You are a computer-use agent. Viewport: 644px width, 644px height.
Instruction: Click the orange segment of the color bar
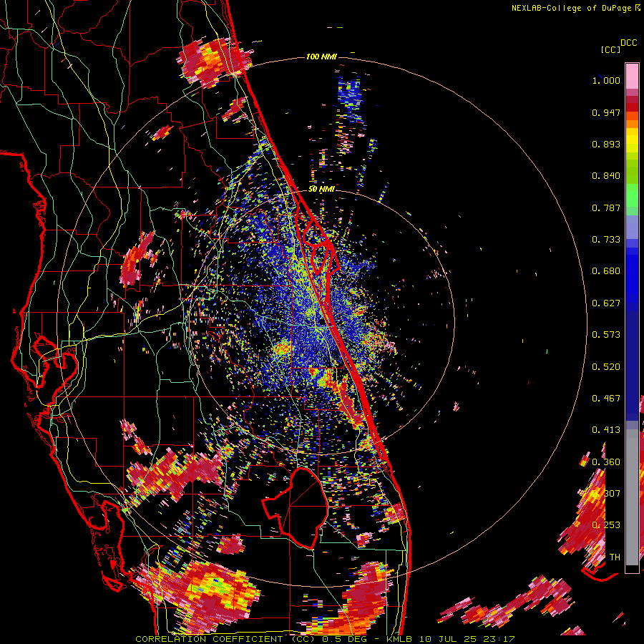[632, 120]
